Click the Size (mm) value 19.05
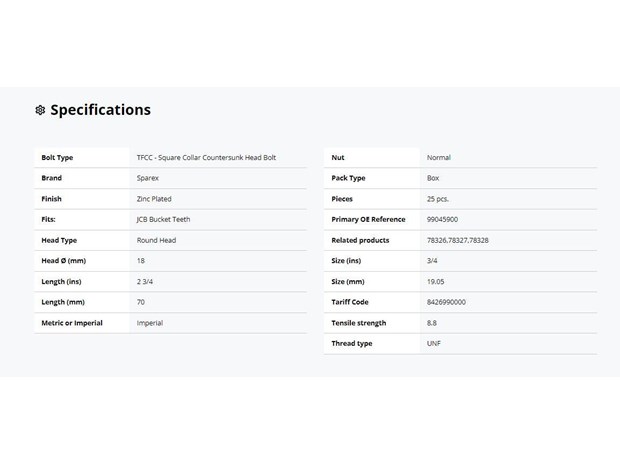Viewport: 620px width, 465px height. [x=435, y=282]
